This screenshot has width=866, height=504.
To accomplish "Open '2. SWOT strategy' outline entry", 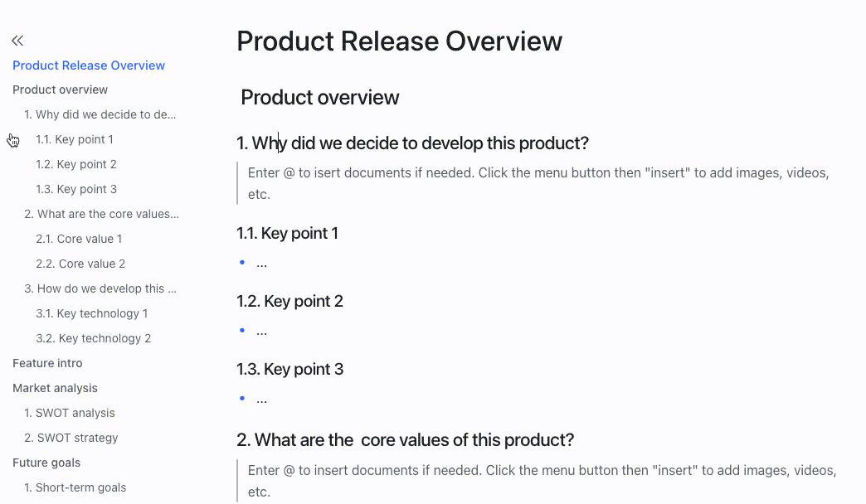I will (71, 438).
